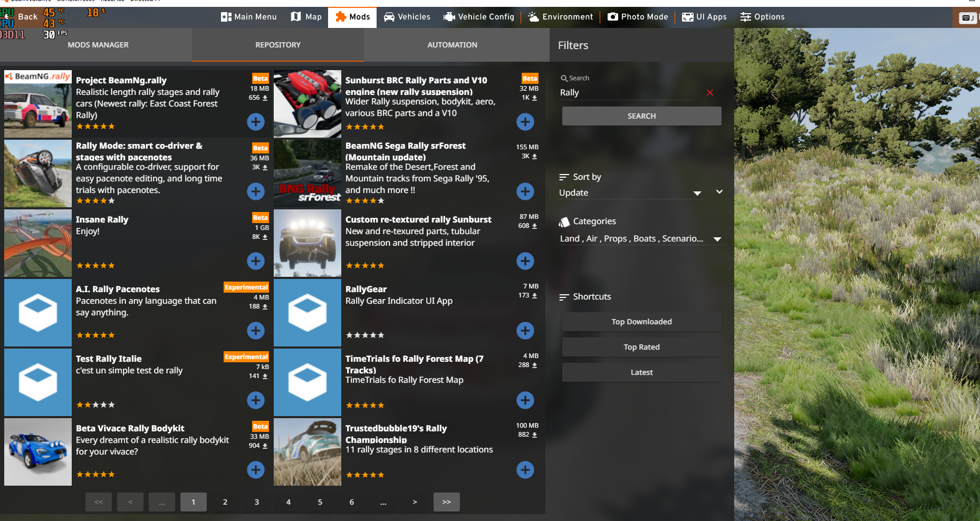Go to page 6 of results
This screenshot has width=980, height=521.
352,502
